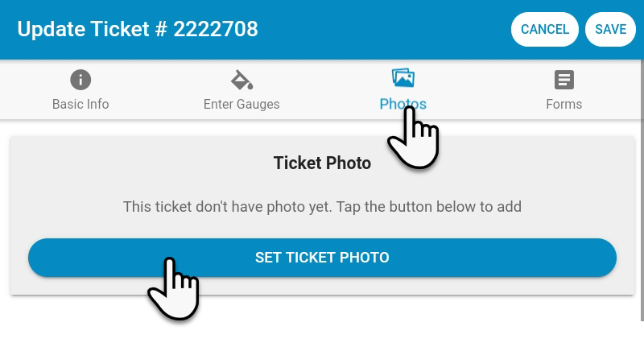Save the ticket changes
This screenshot has height=343, width=644.
point(610,29)
